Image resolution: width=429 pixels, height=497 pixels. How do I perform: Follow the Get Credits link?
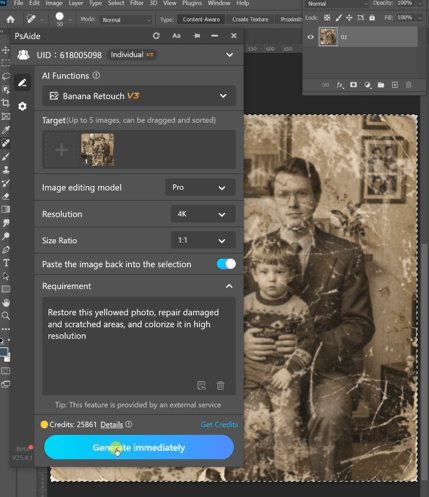219,424
